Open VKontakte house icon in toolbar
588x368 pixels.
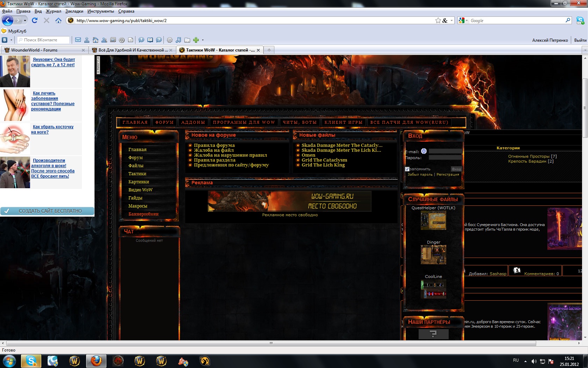pyautogui.click(x=95, y=40)
